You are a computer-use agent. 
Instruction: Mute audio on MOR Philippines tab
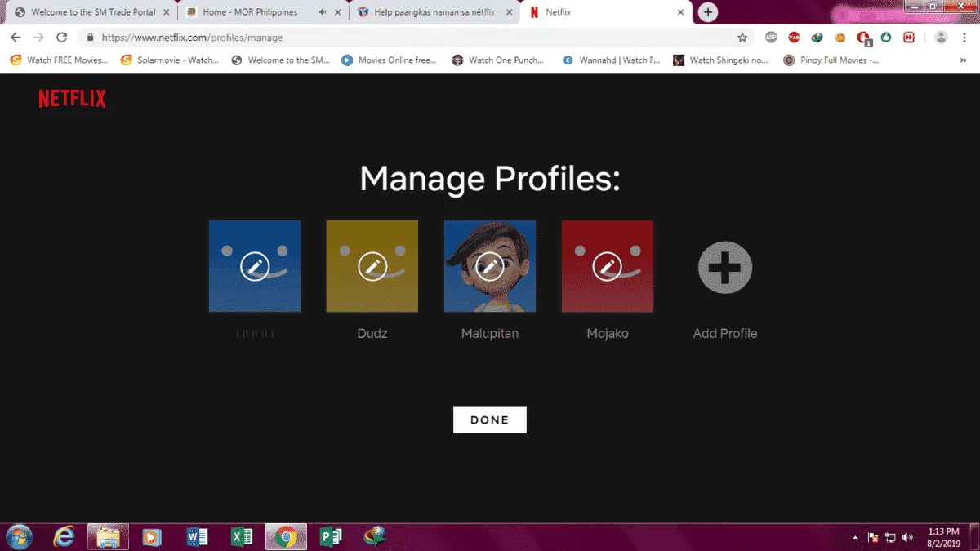click(323, 12)
